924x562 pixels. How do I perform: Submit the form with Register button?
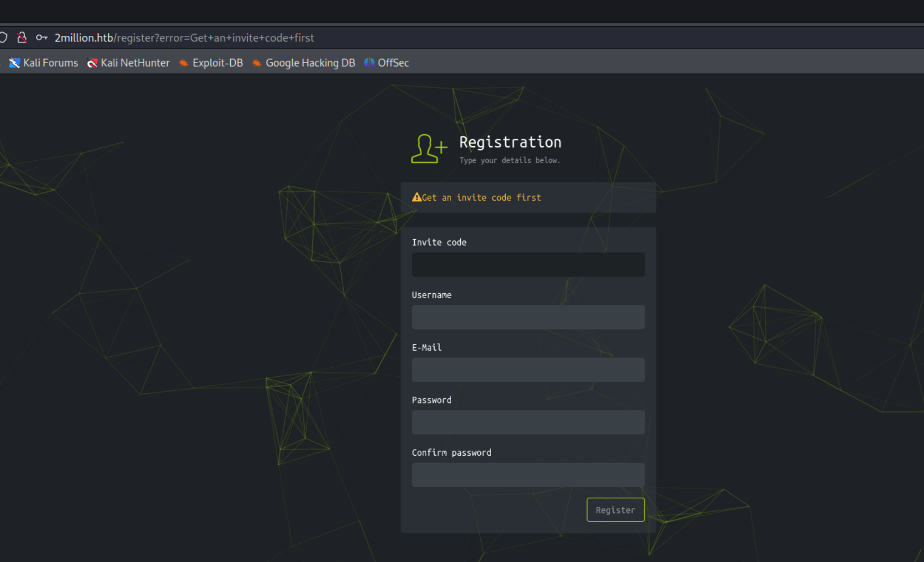coord(615,510)
